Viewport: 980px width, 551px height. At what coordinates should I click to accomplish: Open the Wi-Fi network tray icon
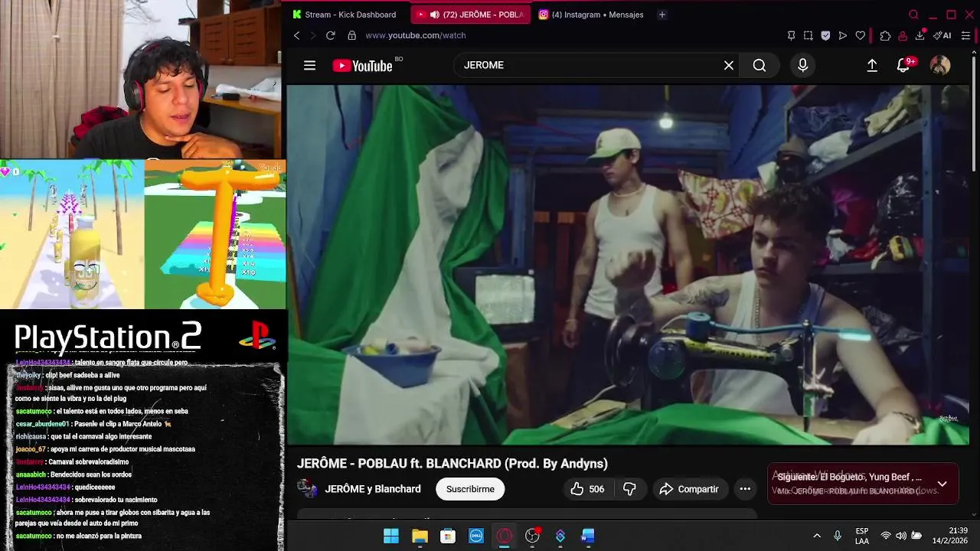(x=886, y=536)
